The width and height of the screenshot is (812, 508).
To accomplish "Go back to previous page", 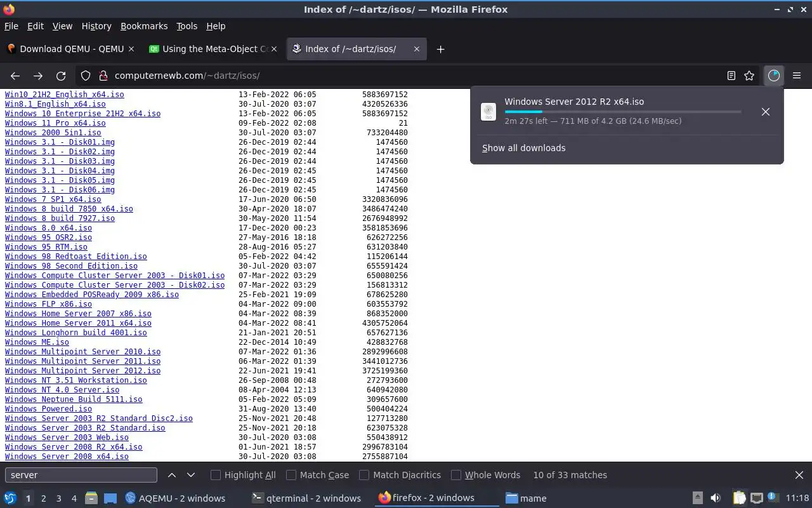I will tap(15, 76).
